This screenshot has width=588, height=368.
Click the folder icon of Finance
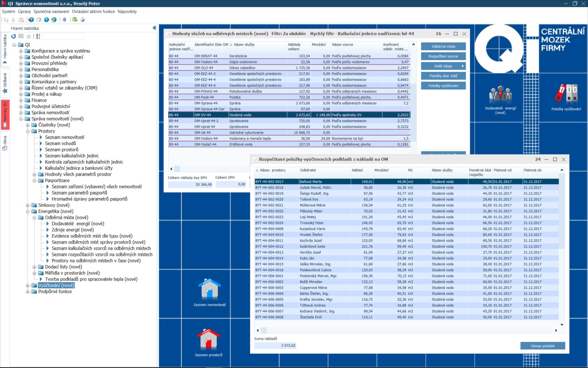point(28,100)
